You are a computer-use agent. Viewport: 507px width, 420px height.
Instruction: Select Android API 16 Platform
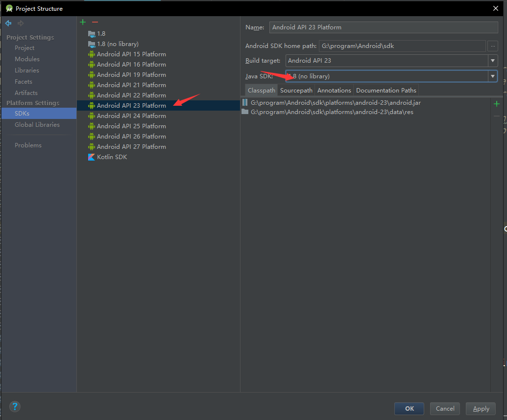pos(158,64)
